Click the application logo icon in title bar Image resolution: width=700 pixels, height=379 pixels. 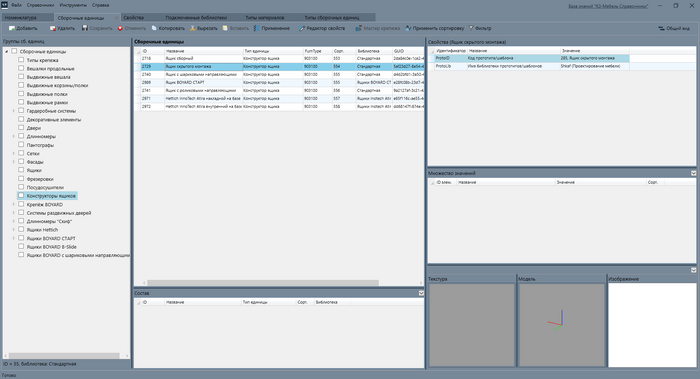4,5
